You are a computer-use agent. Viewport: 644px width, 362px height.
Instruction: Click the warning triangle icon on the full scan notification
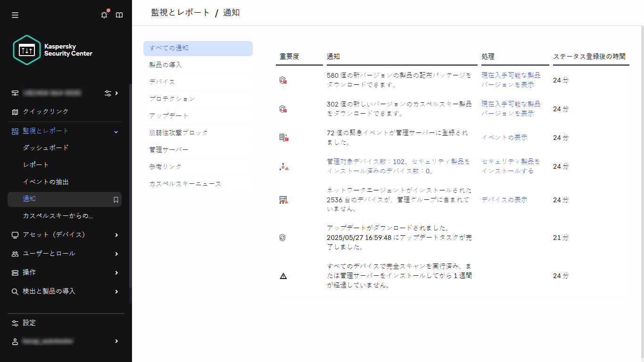tap(283, 275)
